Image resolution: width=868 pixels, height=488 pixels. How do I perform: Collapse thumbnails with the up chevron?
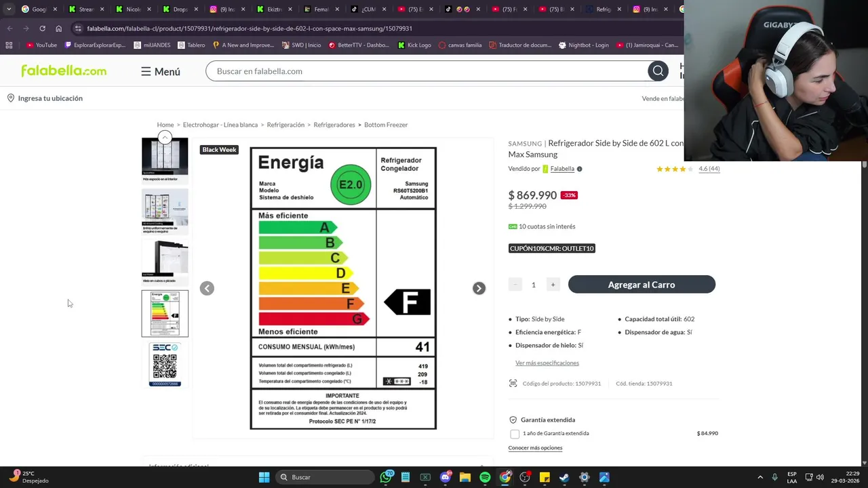164,138
